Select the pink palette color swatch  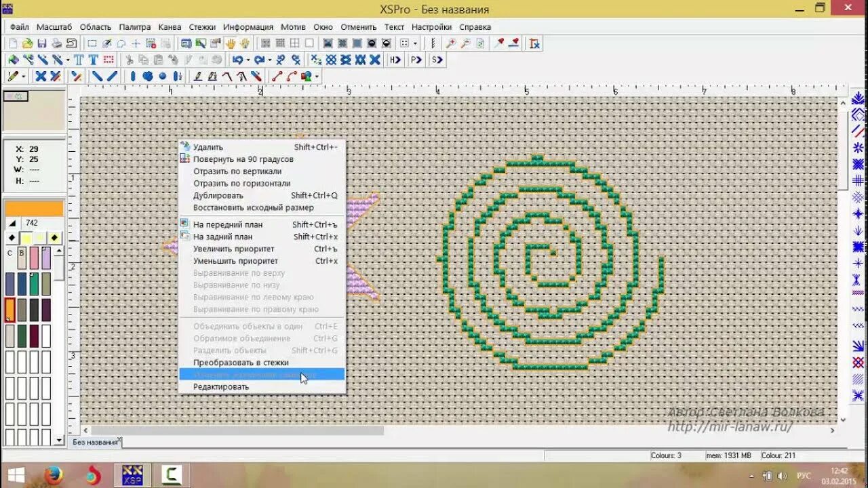pyautogui.click(x=34, y=258)
